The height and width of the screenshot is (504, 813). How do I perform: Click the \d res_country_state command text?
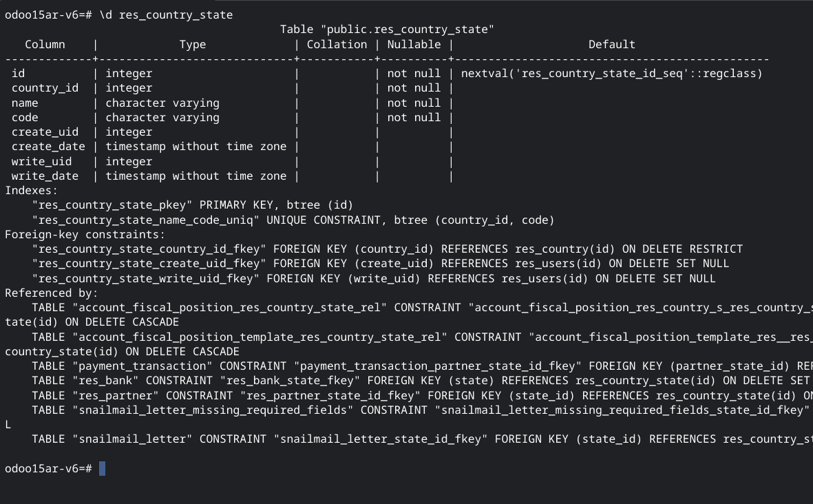pyautogui.click(x=166, y=15)
